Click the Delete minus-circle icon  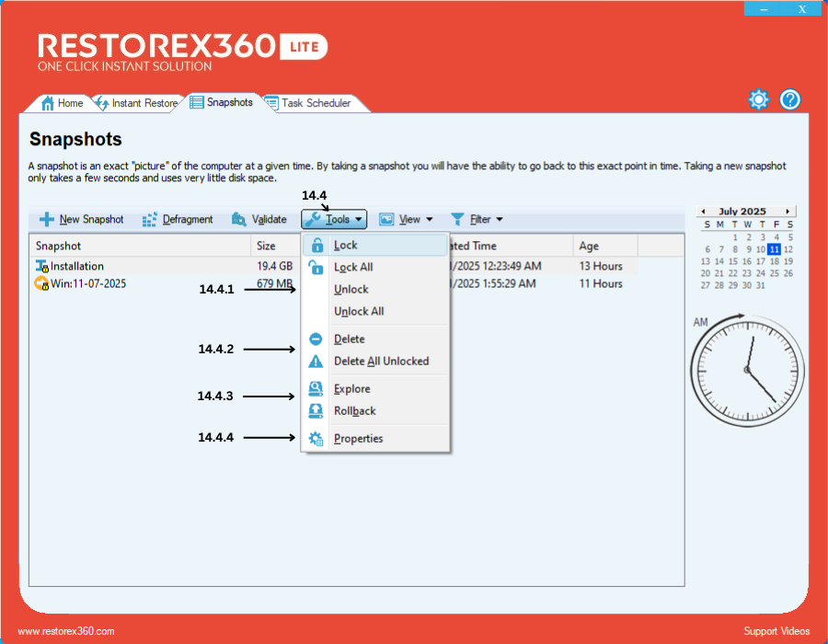[x=316, y=339]
